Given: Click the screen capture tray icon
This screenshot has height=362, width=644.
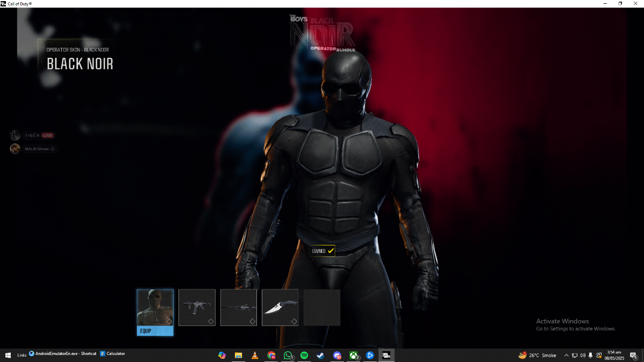Looking at the screenshot, I should 599,356.
